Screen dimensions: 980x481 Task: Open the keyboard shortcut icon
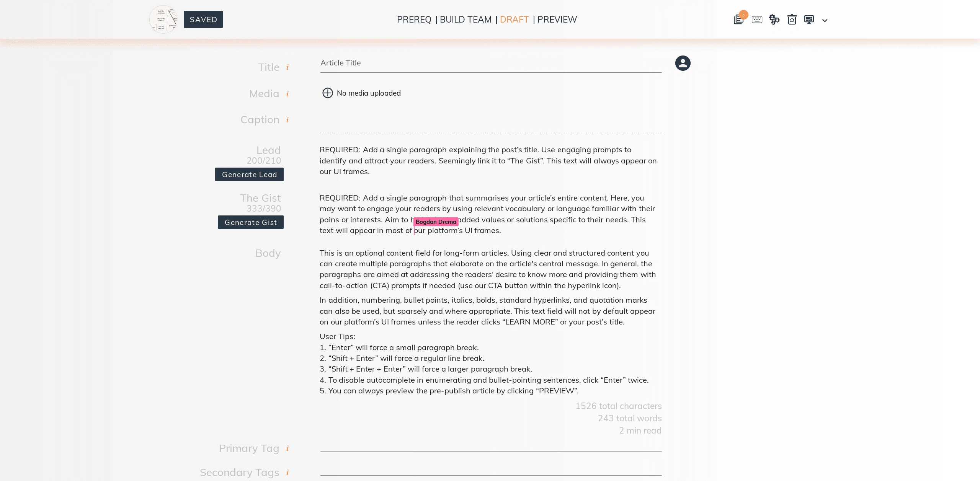click(758, 20)
